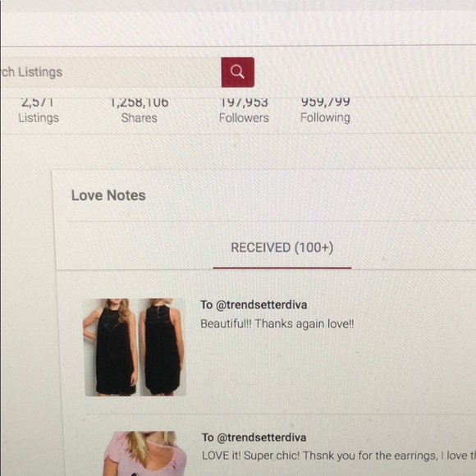Open the black dress back-view thumbnail
This screenshot has width=476, height=476.
coord(162,347)
